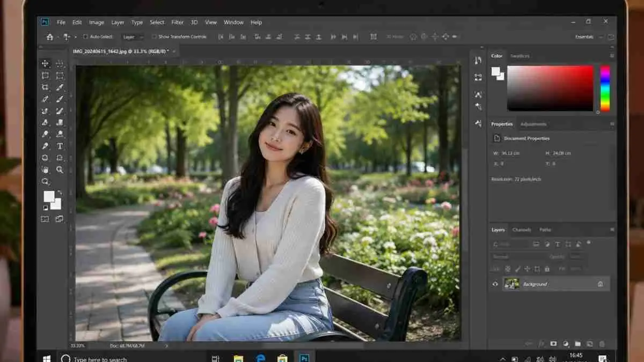The image size is (644, 362).
Task: Toggle Quick Mask mode in the toolbox
Action: pyautogui.click(x=45, y=219)
